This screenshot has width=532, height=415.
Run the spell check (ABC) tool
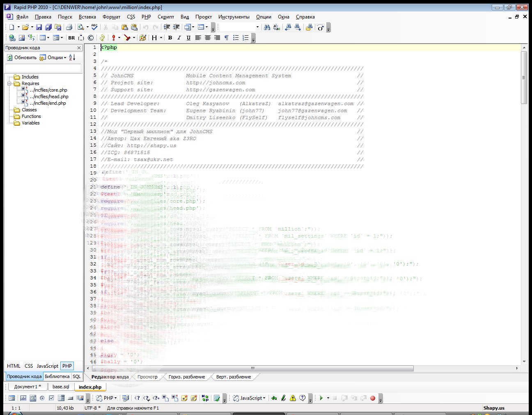point(94,27)
